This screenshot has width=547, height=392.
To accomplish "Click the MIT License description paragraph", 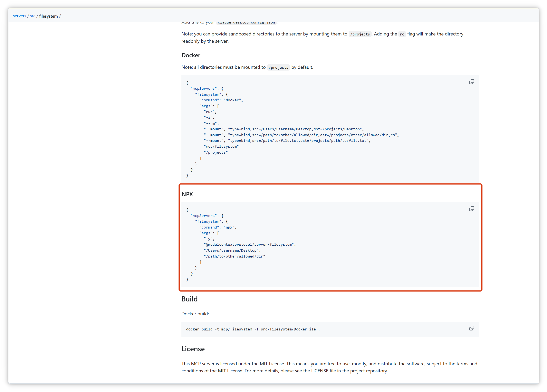I will tap(329, 367).
